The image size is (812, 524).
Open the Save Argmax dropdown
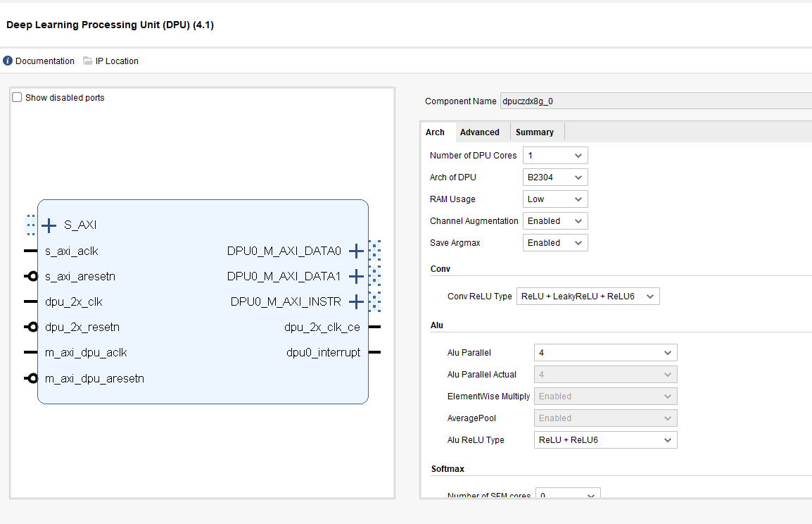(x=555, y=243)
